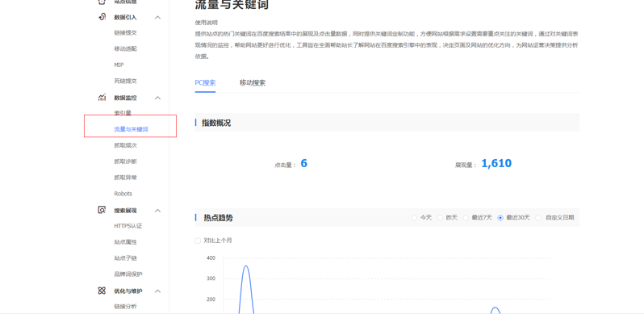Click the 数据监控 section label
The image size is (644, 314).
125,98
